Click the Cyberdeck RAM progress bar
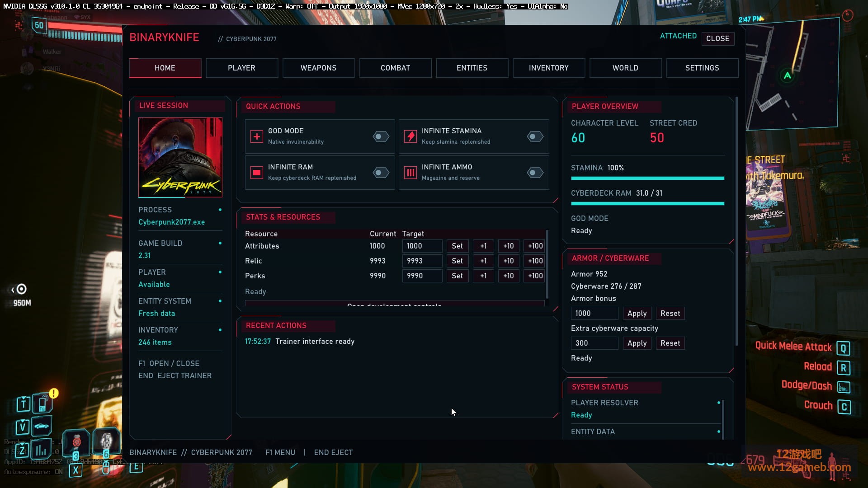 click(647, 204)
